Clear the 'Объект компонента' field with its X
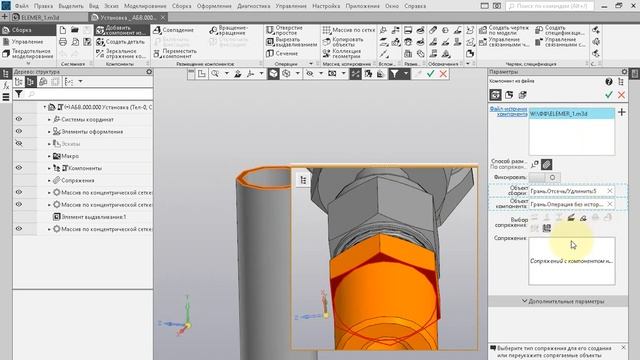 pyautogui.click(x=610, y=204)
